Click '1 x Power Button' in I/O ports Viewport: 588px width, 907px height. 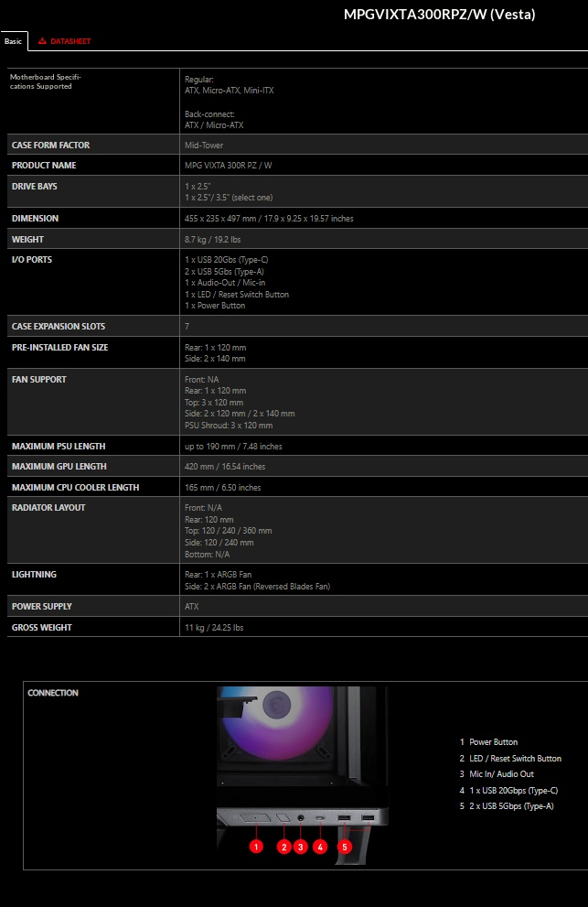(215, 306)
